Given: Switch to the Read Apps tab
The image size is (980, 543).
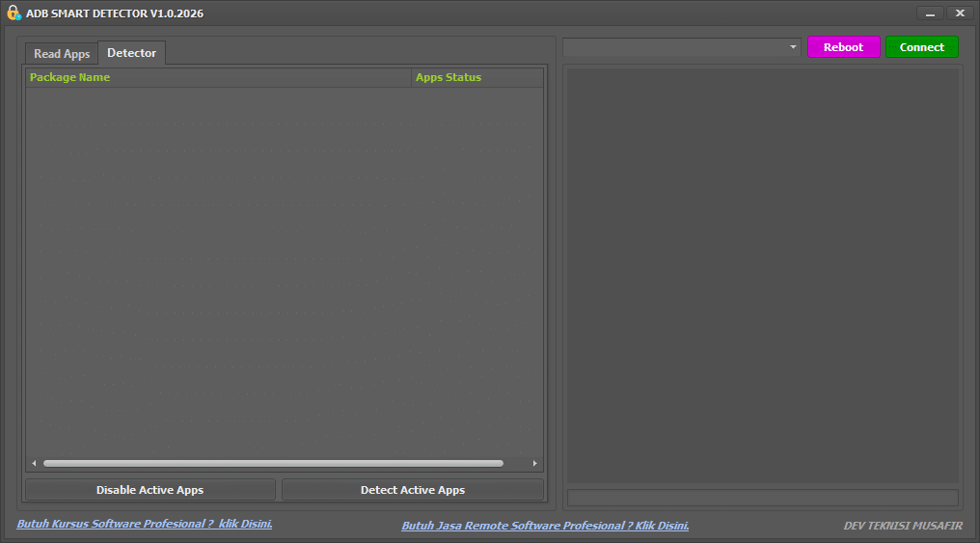Looking at the screenshot, I should coord(62,54).
